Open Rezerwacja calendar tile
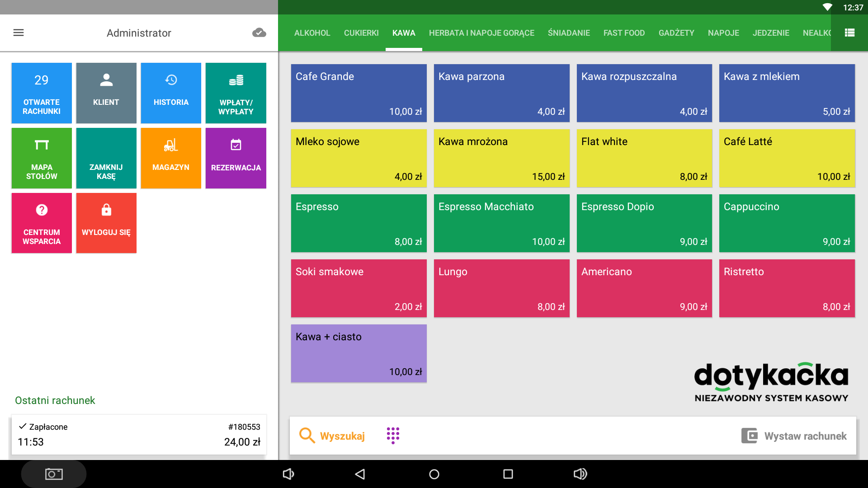Viewport: 868px width, 488px height. click(x=236, y=158)
